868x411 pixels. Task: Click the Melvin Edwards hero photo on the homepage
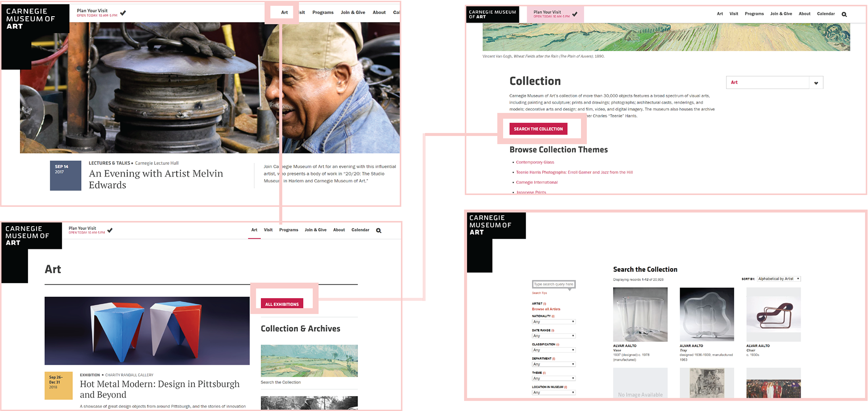pos(210,88)
